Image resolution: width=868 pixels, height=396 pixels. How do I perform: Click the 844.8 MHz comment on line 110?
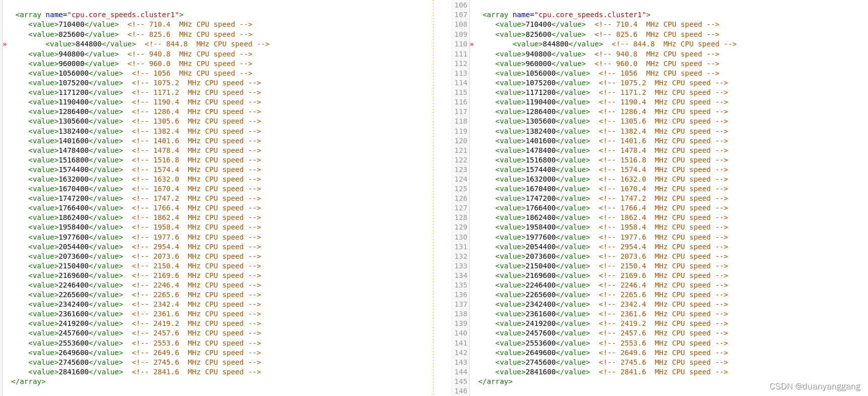[x=674, y=44]
